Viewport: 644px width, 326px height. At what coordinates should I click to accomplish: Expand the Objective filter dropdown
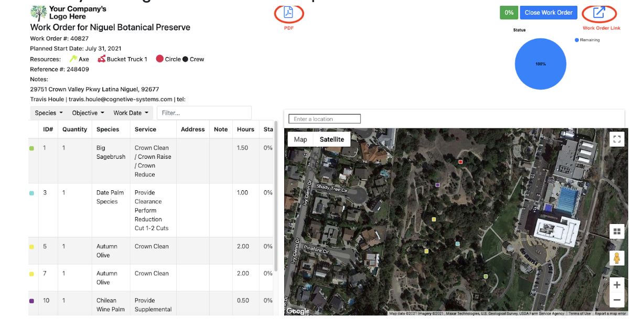point(88,113)
